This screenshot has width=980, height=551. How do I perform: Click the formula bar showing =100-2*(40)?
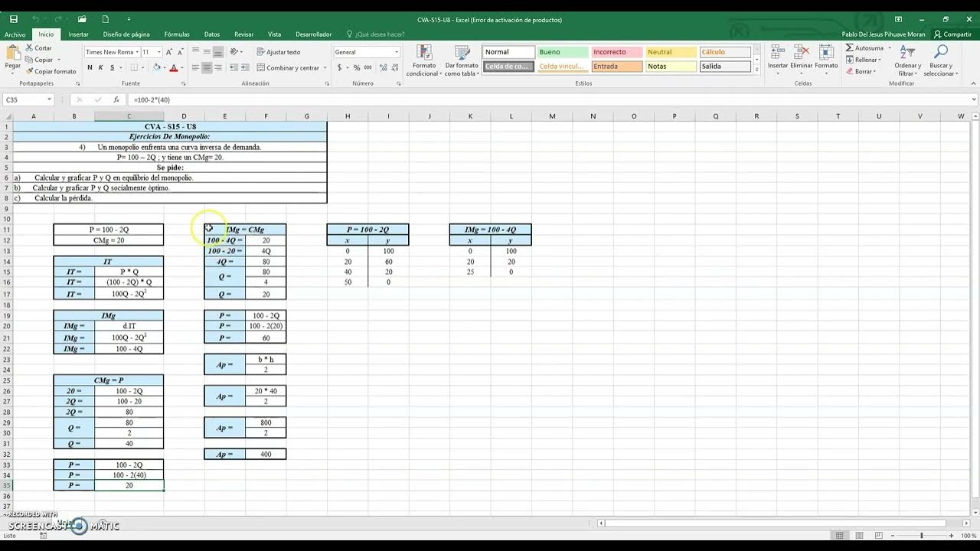click(x=547, y=99)
